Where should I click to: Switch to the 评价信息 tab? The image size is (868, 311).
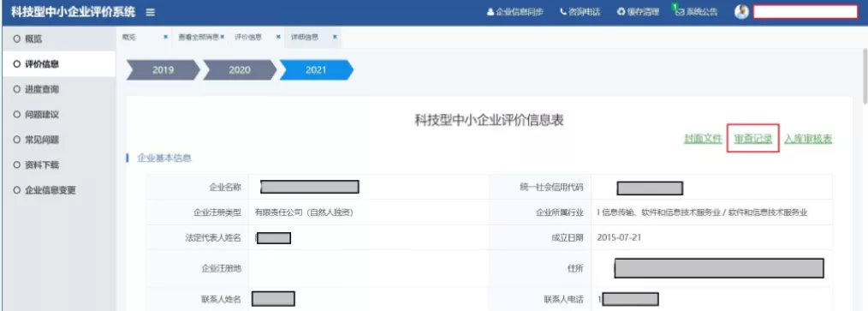tap(248, 37)
